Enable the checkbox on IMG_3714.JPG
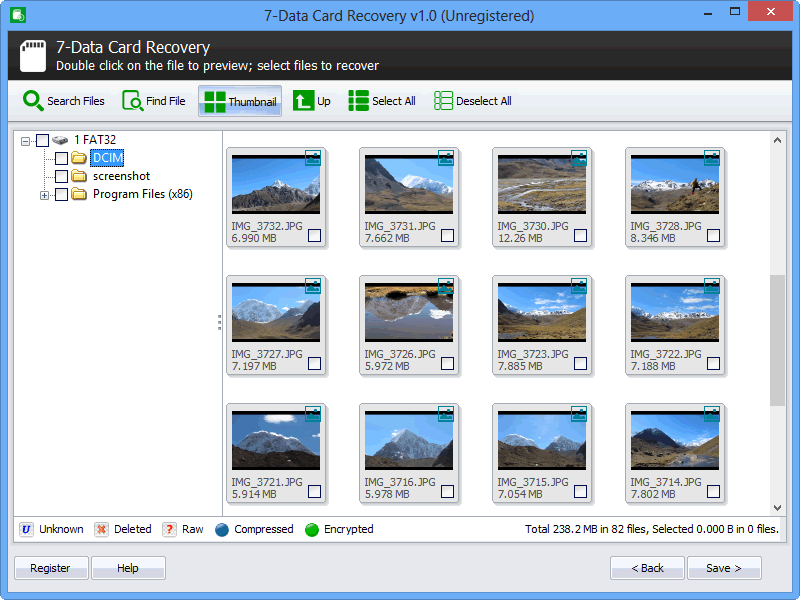Screen dimensions: 800x600 (713, 491)
